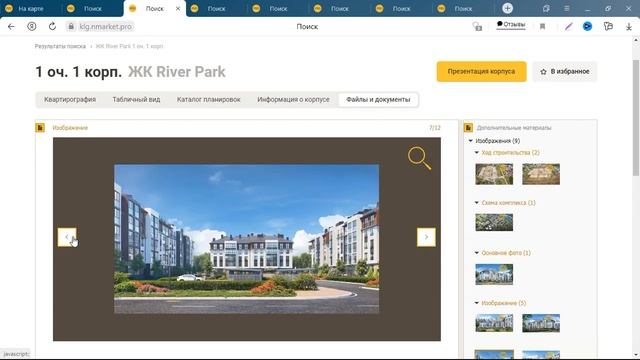This screenshot has height=360, width=640.
Task: Click the ЖК River Park heading text
Action: 177,72
